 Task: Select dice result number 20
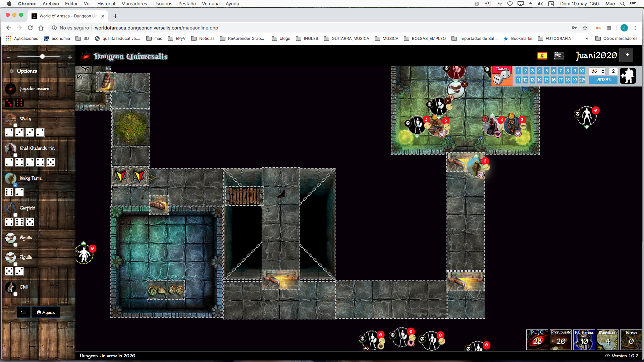[x=582, y=80]
